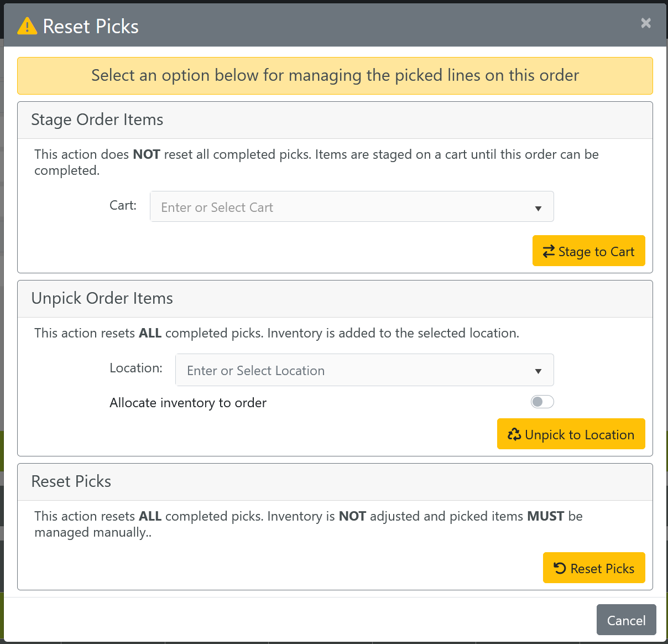The height and width of the screenshot is (644, 668).
Task: Focus the Enter or Select Location field
Action: click(348, 371)
